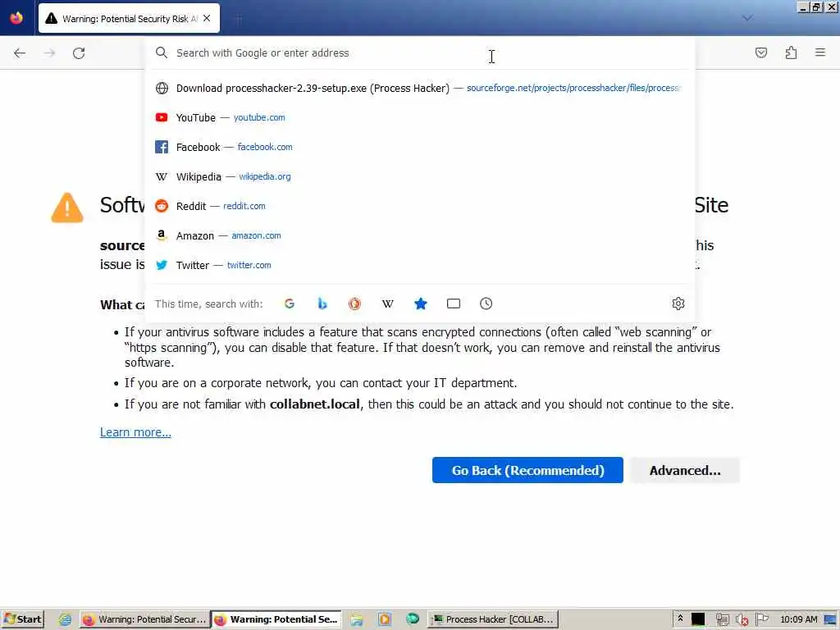Choose the processhacker-2.39-setup.exe suggestion
The width and height of the screenshot is (840, 630).
(x=420, y=88)
